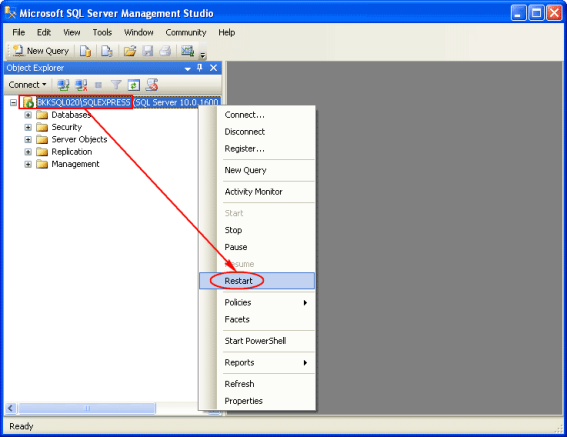Click the Management folder icon
Image resolution: width=567 pixels, height=437 pixels.
pyautogui.click(x=42, y=164)
